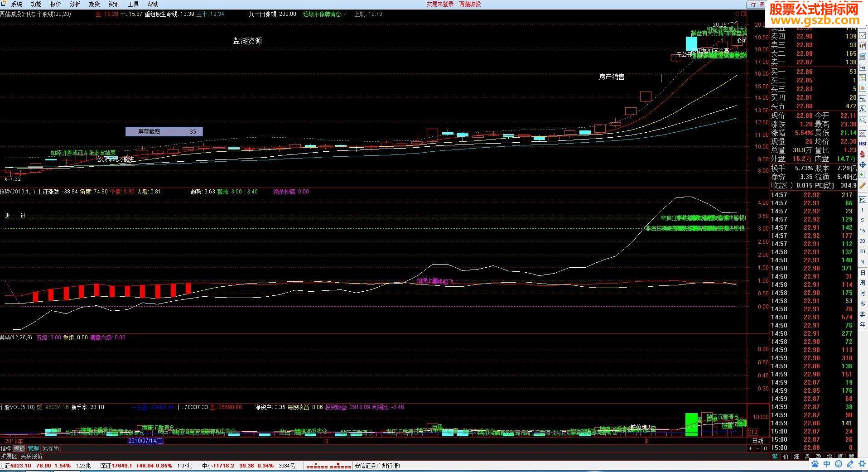Click the 管理 tab at bottom left
The height and width of the screenshot is (472, 868).
(x=34, y=448)
